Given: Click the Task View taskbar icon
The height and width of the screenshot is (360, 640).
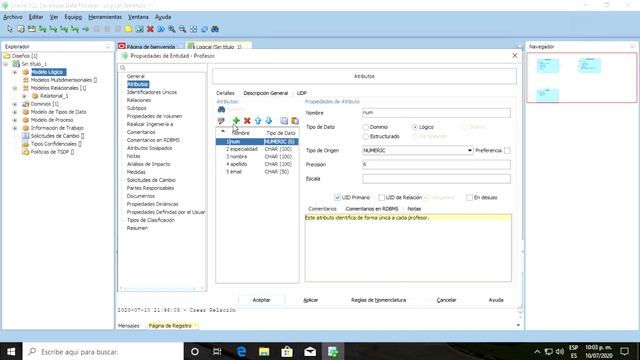Looking at the screenshot, I should pos(217,351).
